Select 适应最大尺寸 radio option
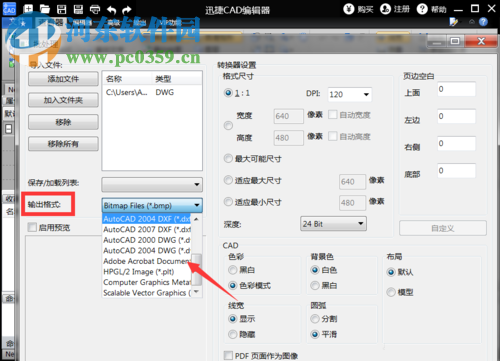The height and width of the screenshot is (361, 500). [228, 180]
